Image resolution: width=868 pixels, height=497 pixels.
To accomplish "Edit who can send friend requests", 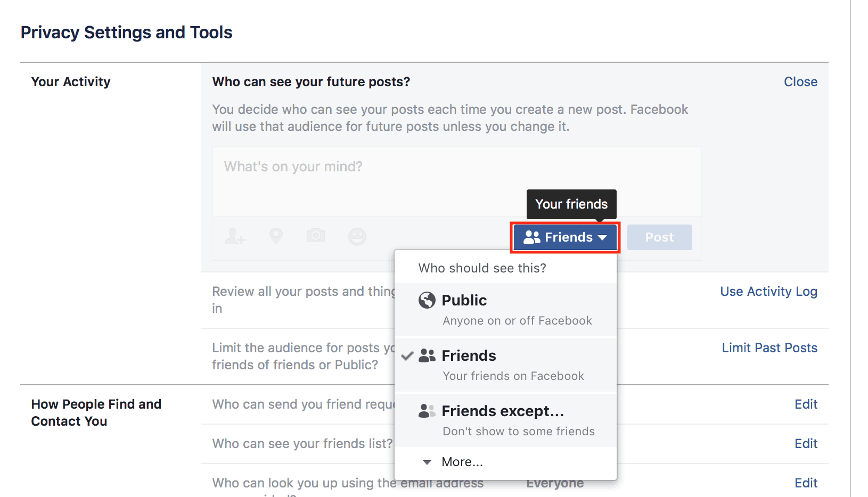I will click(806, 404).
